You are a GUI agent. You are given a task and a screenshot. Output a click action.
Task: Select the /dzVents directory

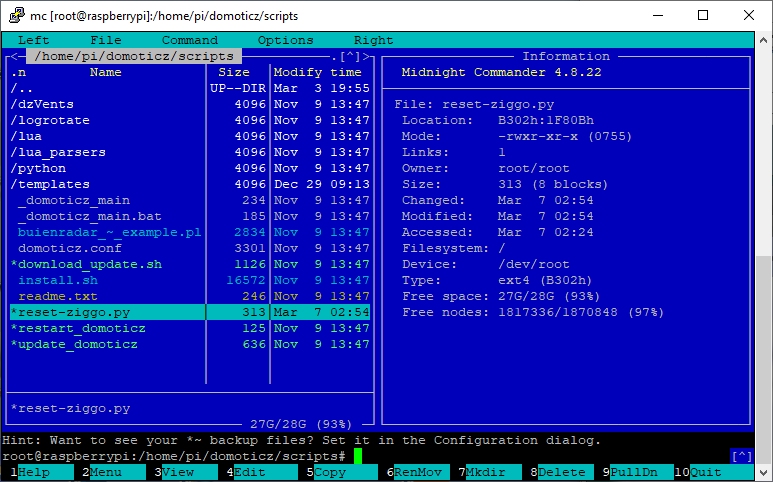coord(190,104)
